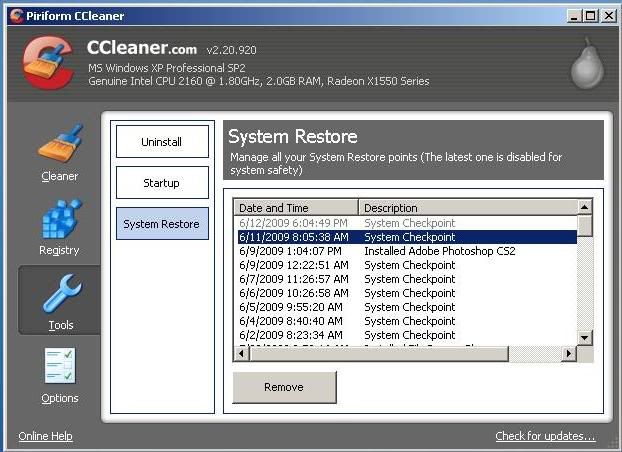The width and height of the screenshot is (622, 452).
Task: Click the vertical scrollbar thumb
Action: click(x=585, y=225)
